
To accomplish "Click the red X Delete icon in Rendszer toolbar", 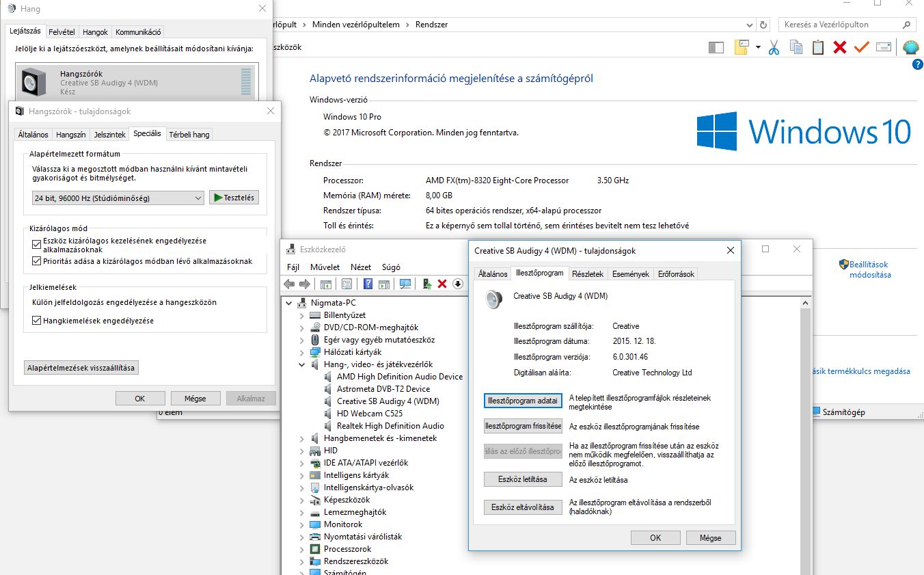I will pos(840,47).
